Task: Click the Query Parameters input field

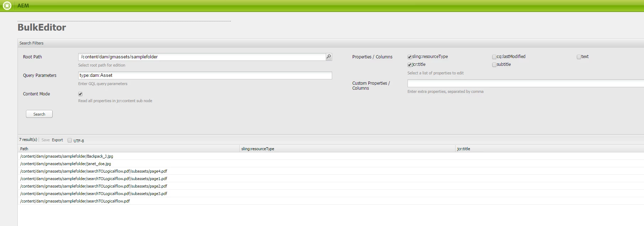Action: (x=205, y=75)
